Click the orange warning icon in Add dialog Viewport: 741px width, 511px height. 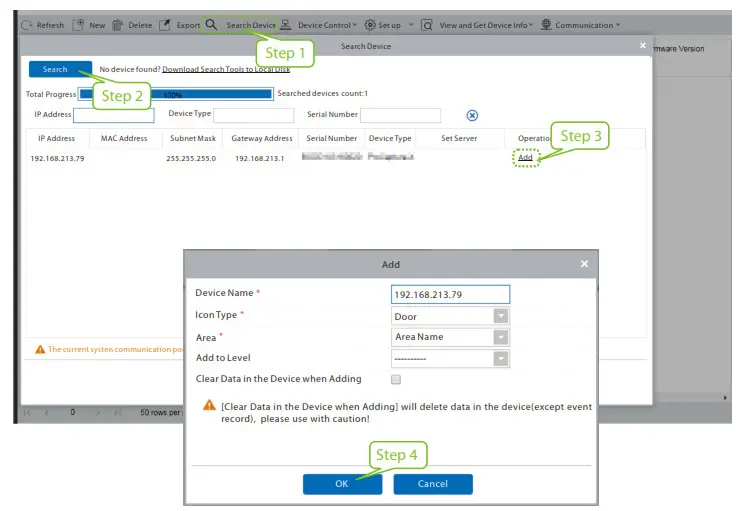(x=209, y=405)
